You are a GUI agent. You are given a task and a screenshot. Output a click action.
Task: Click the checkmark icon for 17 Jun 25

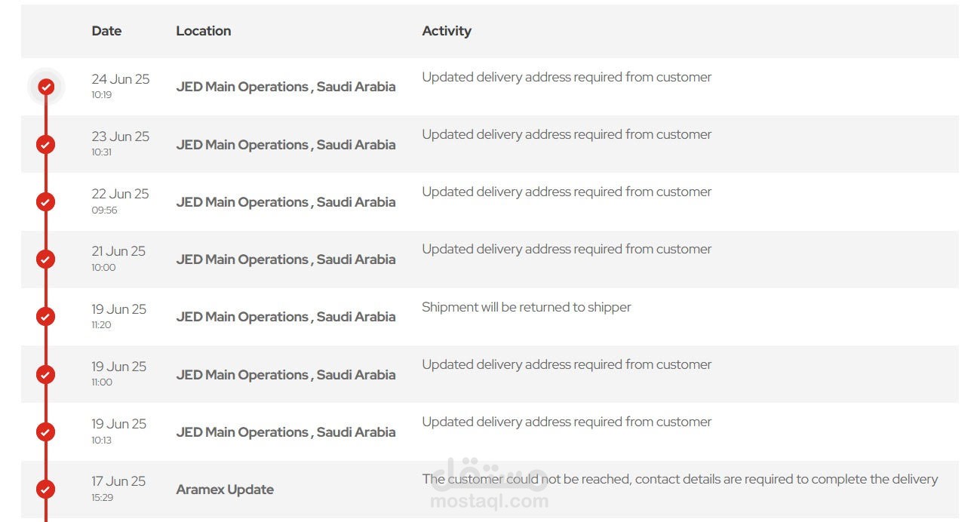pyautogui.click(x=46, y=489)
